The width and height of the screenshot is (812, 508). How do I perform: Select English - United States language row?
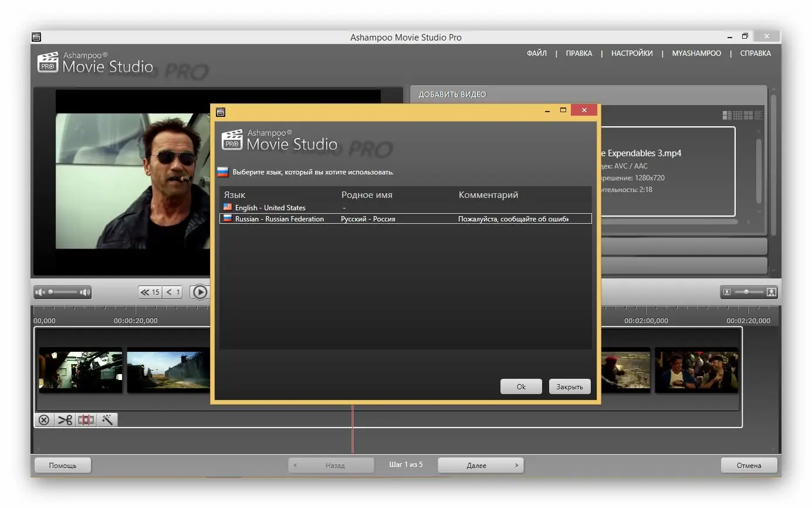[405, 207]
